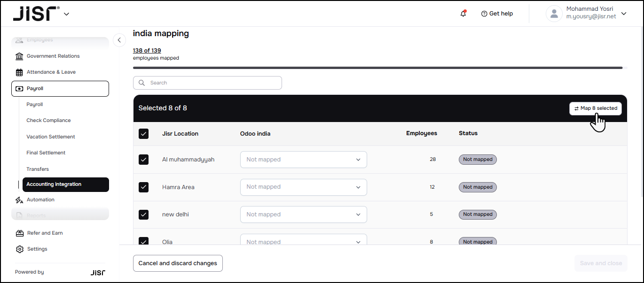This screenshot has width=644, height=283.
Task: Click the Automation lightning icon
Action: point(19,200)
